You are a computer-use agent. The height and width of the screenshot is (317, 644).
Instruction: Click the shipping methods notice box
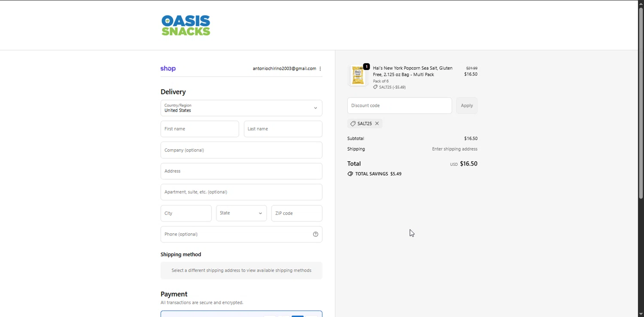(x=241, y=271)
